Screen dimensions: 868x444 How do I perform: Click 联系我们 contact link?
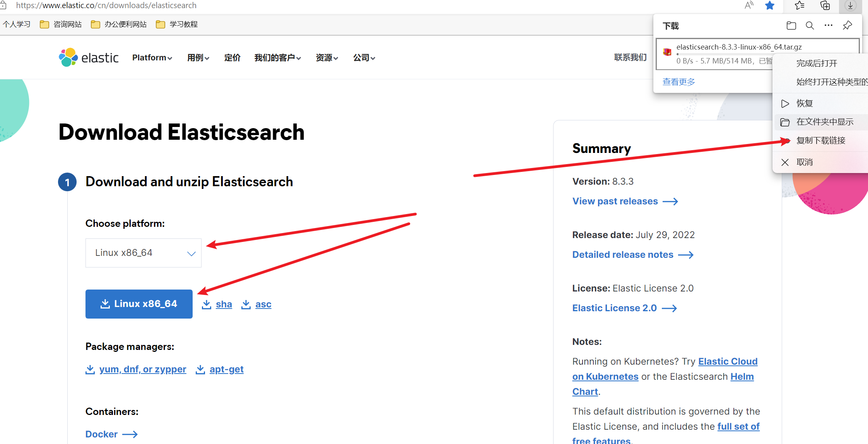[x=630, y=57]
